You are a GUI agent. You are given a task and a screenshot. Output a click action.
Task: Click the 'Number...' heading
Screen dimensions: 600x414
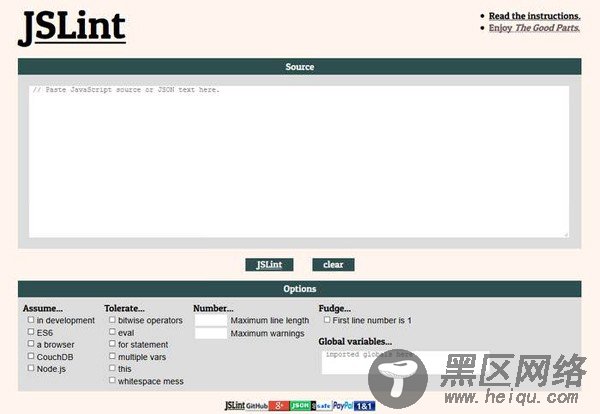213,308
